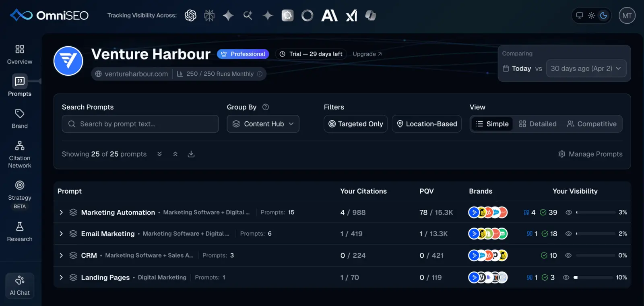The image size is (644, 306).
Task: Click the Marketing Automation 3% visibility bar
Action: point(596,212)
